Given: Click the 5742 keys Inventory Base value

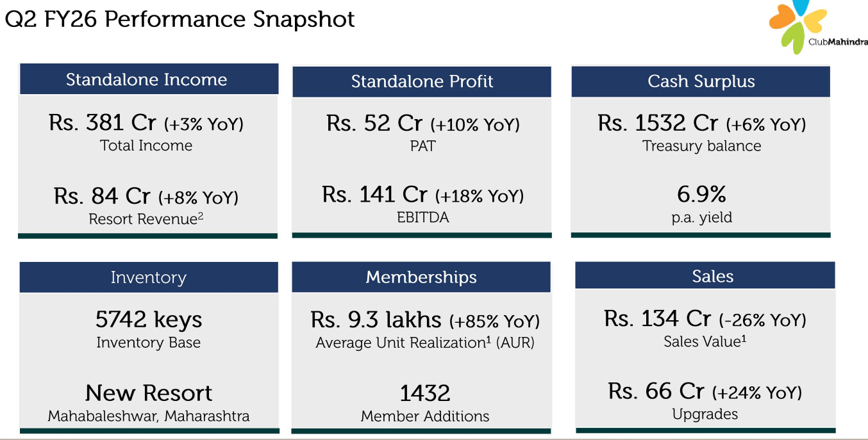Looking at the screenshot, I should tap(149, 319).
